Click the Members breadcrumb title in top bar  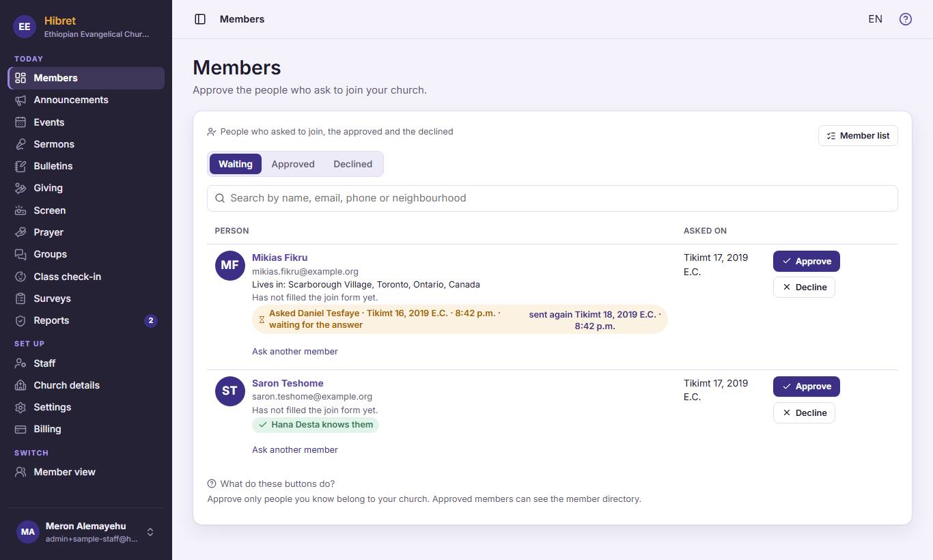click(242, 19)
